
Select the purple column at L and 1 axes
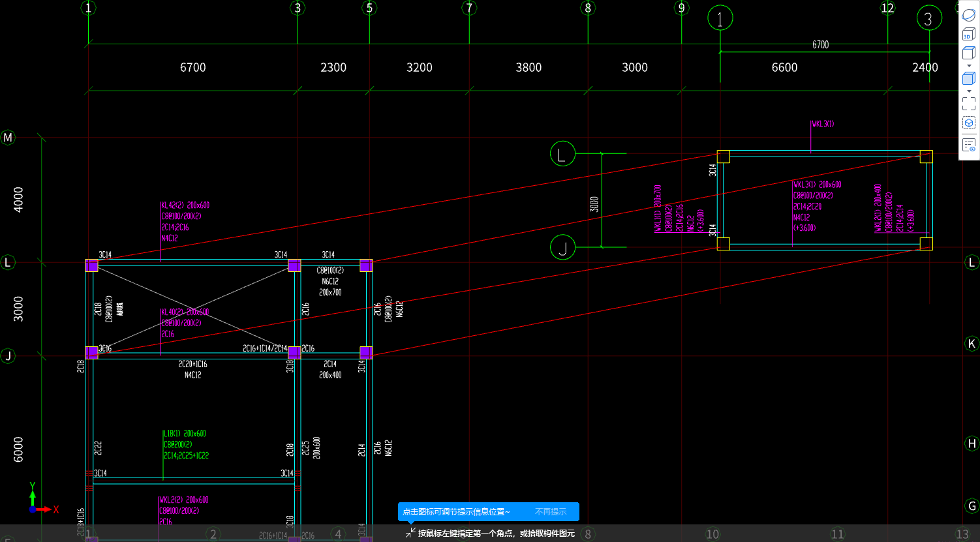[x=91, y=265]
